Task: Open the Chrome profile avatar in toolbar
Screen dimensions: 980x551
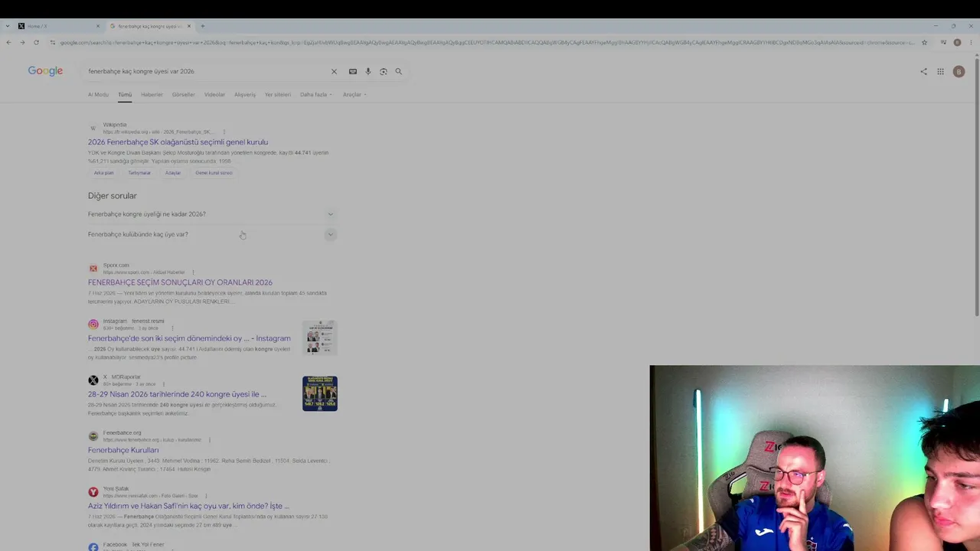Action: click(957, 43)
